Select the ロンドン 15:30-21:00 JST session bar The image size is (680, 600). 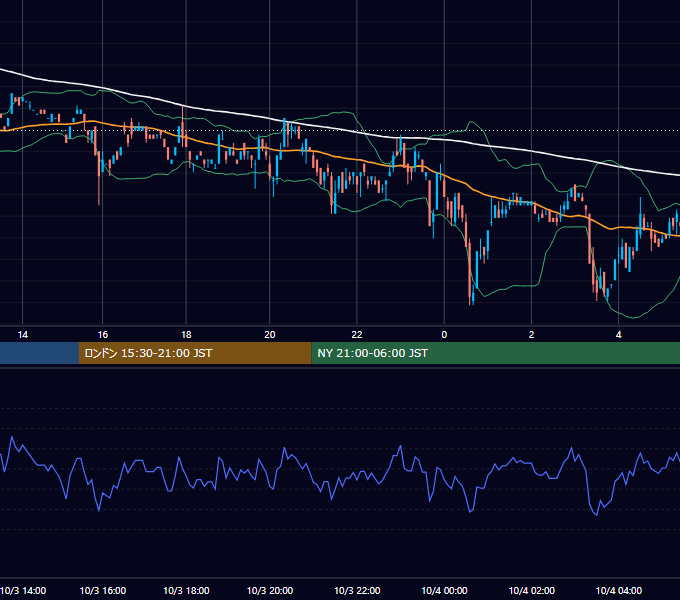pyautogui.click(x=195, y=353)
